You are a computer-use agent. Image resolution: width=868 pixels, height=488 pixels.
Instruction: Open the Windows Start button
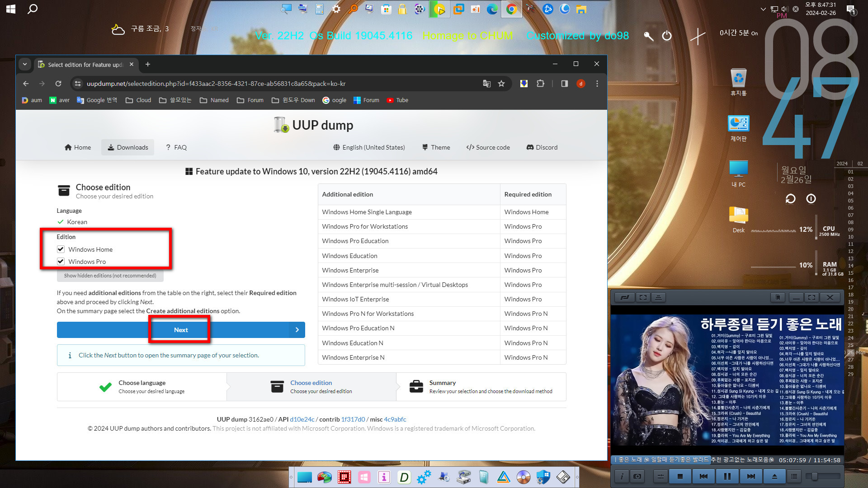point(11,9)
